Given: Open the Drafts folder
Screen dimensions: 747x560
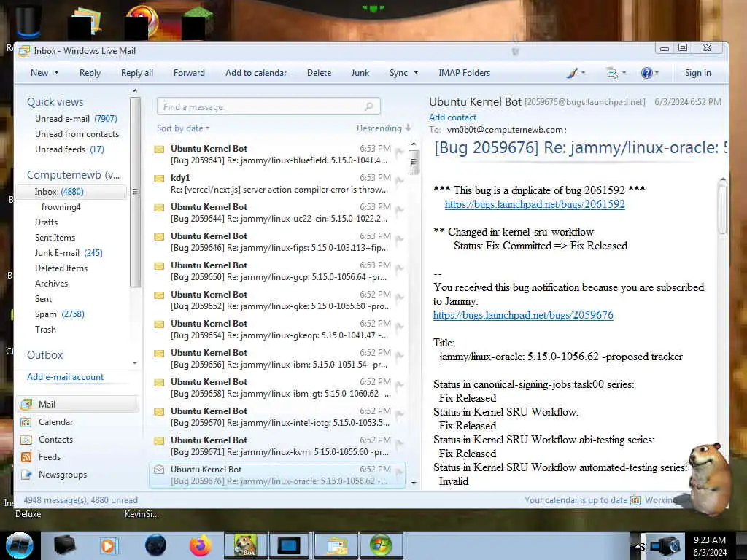Looking at the screenshot, I should tap(46, 222).
